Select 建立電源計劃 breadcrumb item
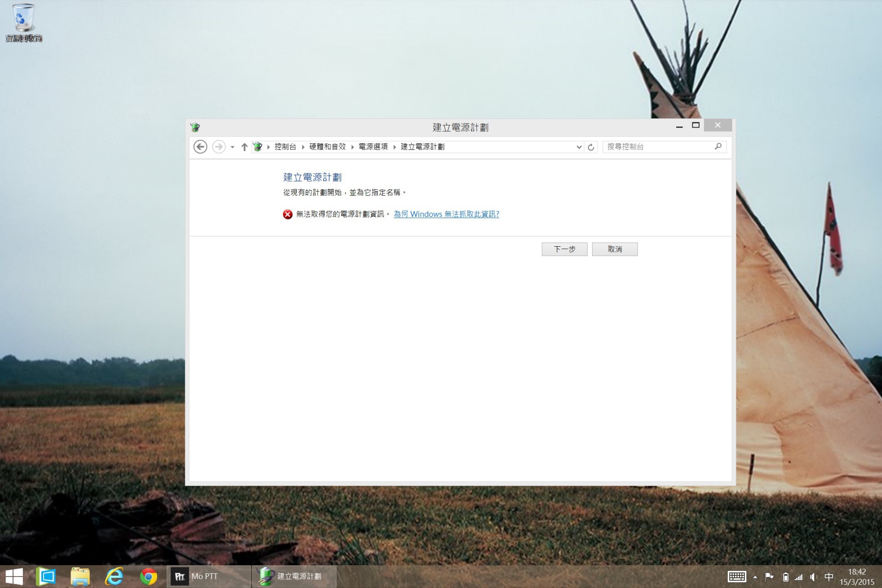 click(423, 147)
